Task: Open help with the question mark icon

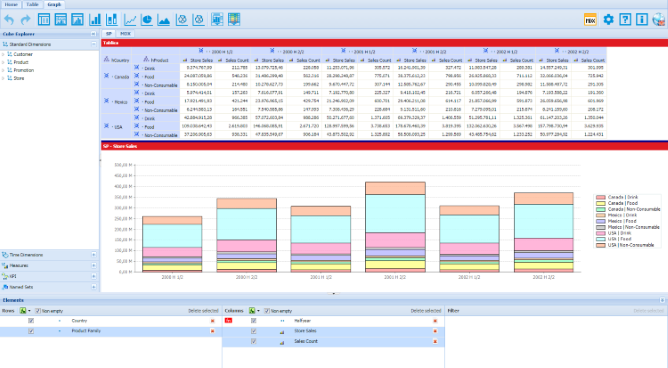Action: pos(625,20)
